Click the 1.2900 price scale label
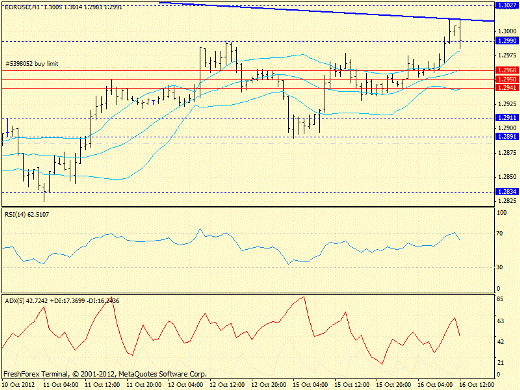Screen dimensions: 520x390 pos(507,128)
